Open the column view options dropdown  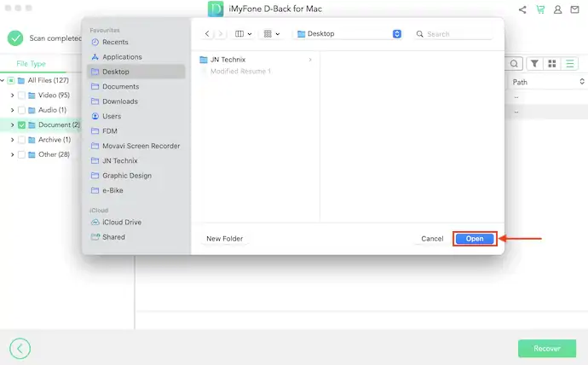point(243,34)
